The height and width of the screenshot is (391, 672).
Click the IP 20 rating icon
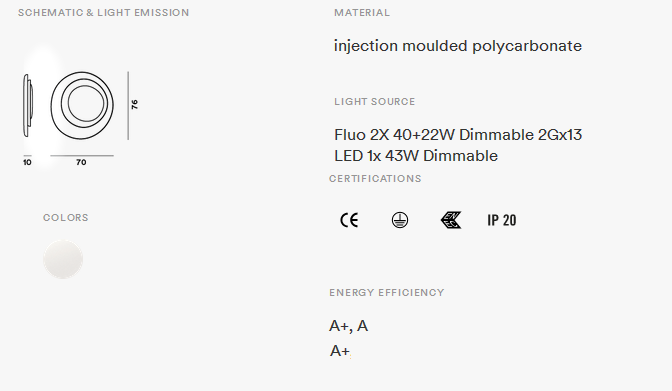[501, 220]
